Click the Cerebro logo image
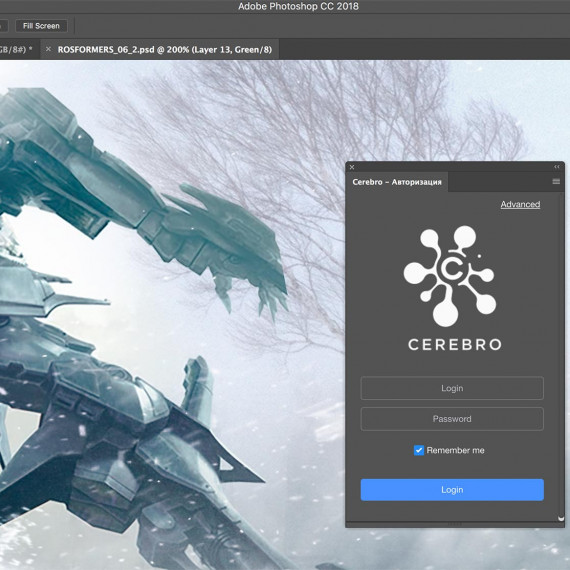The height and width of the screenshot is (570, 570). point(452,288)
